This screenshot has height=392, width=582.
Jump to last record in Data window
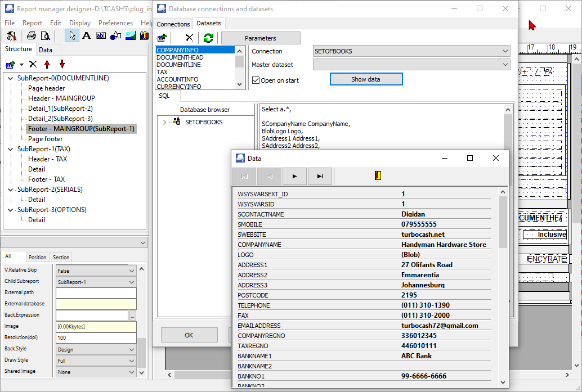click(x=320, y=176)
